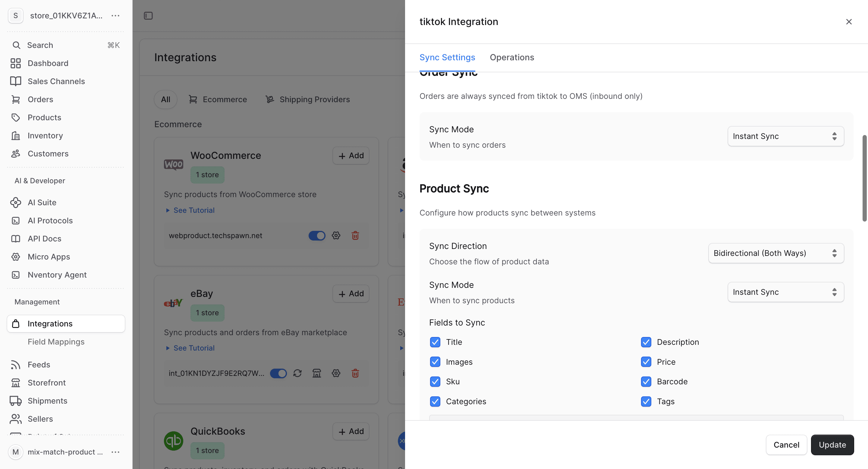The height and width of the screenshot is (469, 868).
Task: Click the WooCommerce '1 store' badge
Action: point(207,175)
